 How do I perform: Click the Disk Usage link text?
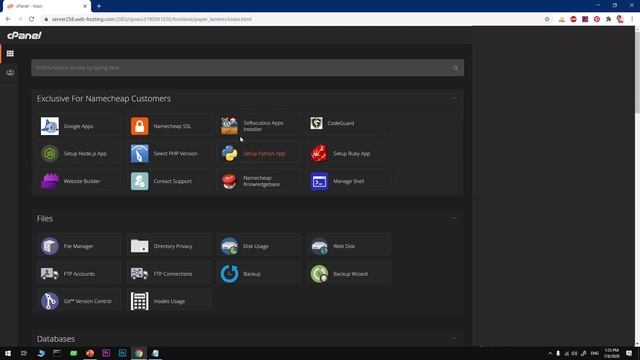tap(256, 246)
